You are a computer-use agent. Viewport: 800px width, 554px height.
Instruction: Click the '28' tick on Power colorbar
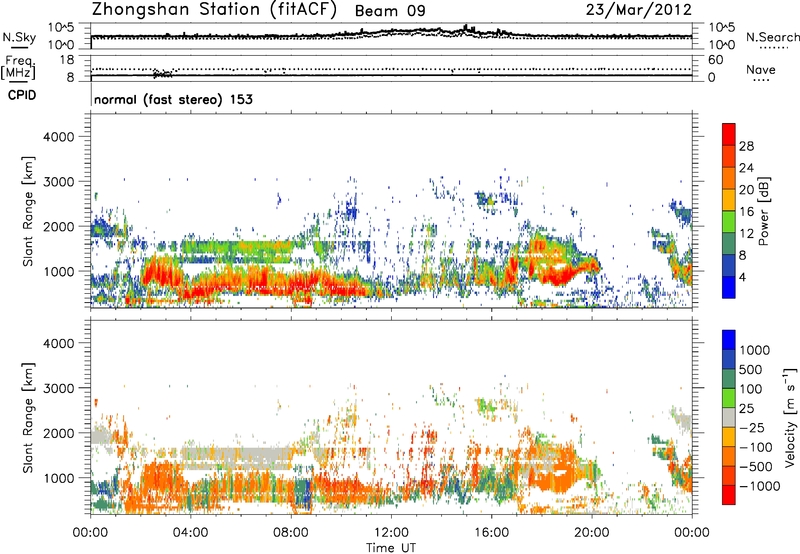coord(746,146)
